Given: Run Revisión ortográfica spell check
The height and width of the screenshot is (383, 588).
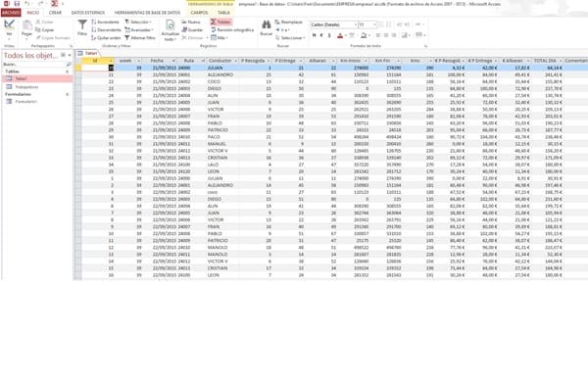Looking at the screenshot, I should 232,30.
